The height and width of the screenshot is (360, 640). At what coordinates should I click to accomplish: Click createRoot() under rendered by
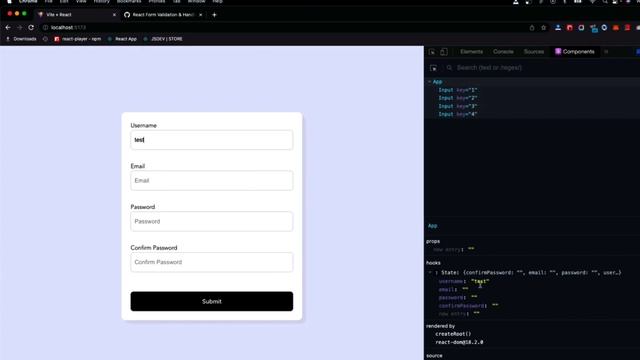[x=453, y=334]
